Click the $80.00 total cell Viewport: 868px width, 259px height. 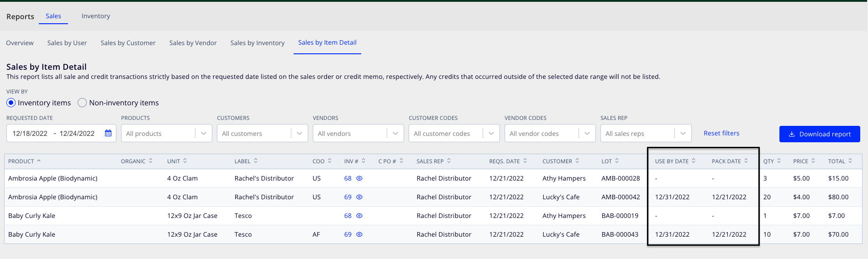tap(838, 197)
